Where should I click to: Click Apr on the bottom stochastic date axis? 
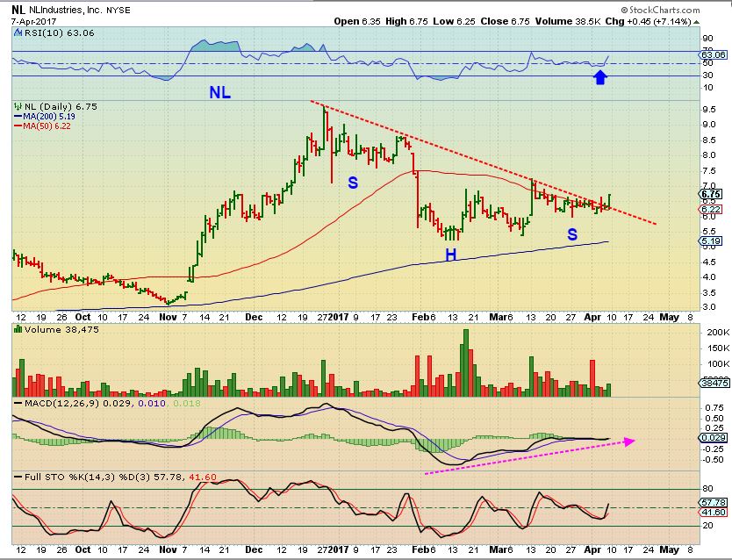tap(592, 549)
